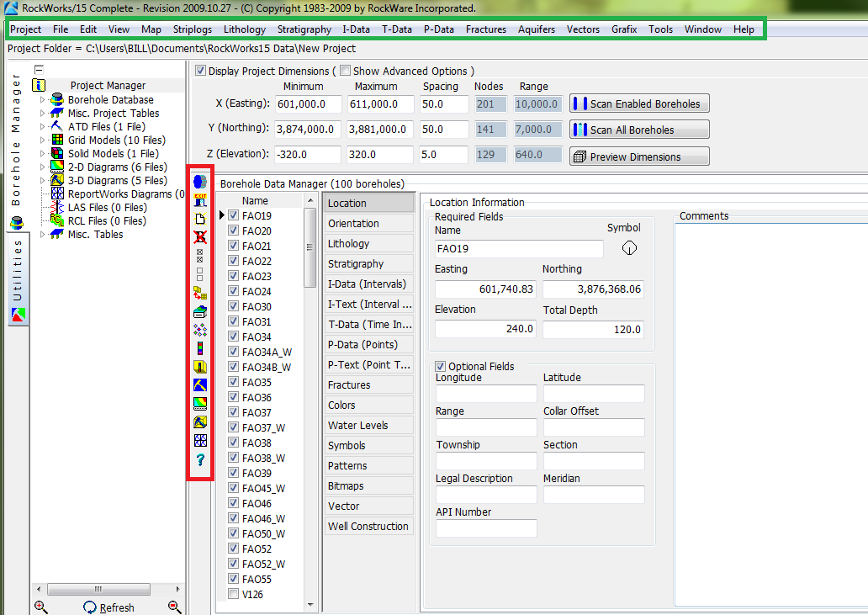Click the file drawer toolbar icon
868x615 pixels.
[x=200, y=311]
